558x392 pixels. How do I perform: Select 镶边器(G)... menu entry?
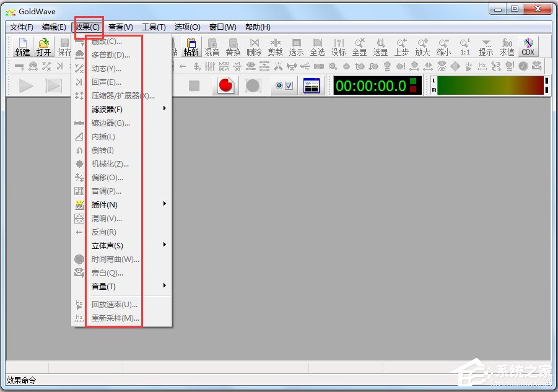(x=122, y=123)
